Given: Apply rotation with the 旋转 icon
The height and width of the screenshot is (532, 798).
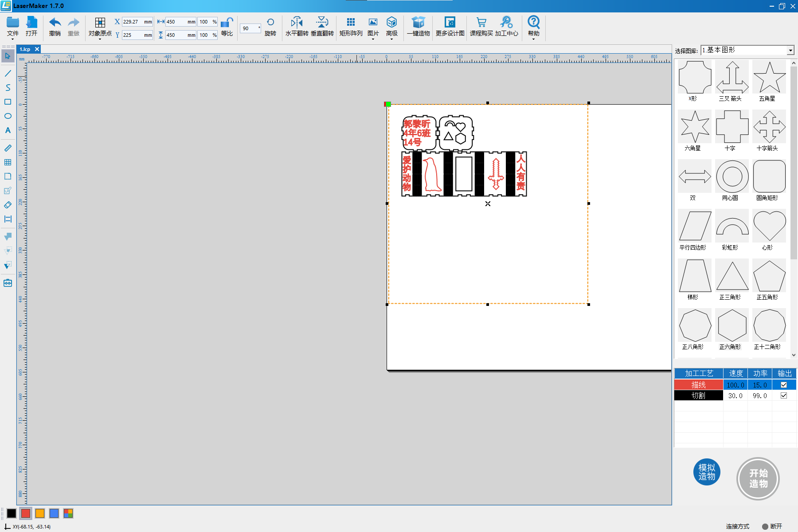Looking at the screenshot, I should tap(270, 22).
